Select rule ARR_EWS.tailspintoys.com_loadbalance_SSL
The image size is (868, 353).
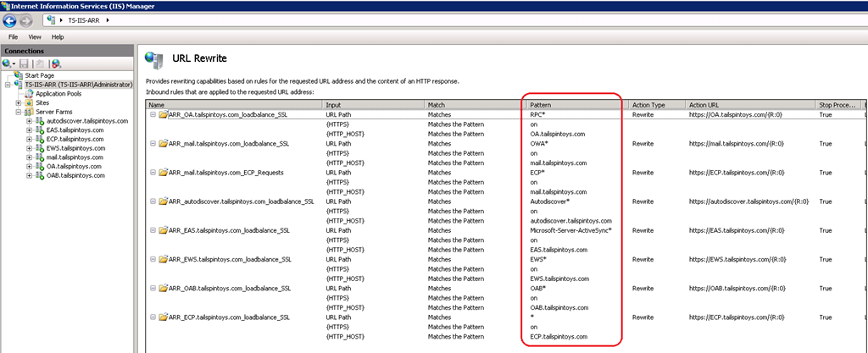click(230, 260)
